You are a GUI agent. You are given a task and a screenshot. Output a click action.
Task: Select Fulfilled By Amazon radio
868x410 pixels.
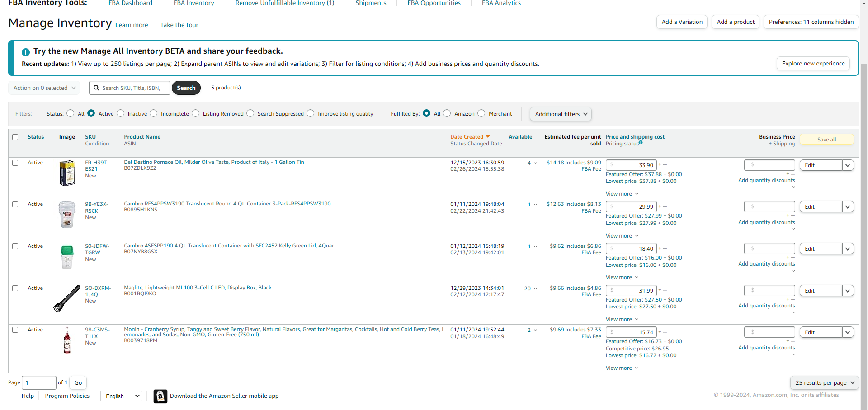click(x=447, y=113)
